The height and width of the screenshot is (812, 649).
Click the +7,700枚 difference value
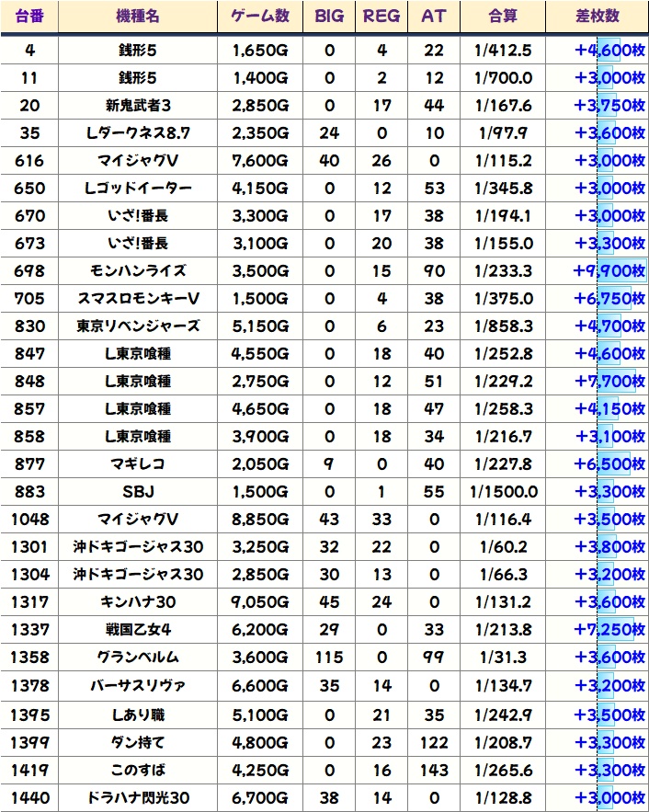(x=608, y=382)
